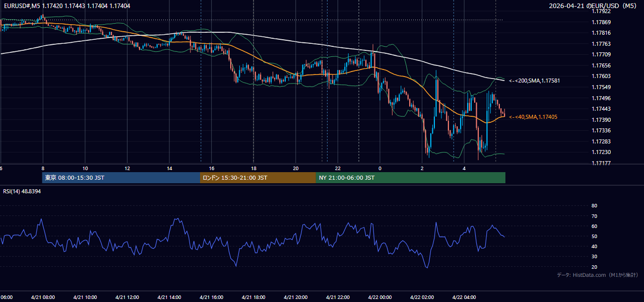The width and height of the screenshot is (644, 302).
Task: Click the RSI(14) 48.8394 indicator label
Action: pyautogui.click(x=22, y=191)
